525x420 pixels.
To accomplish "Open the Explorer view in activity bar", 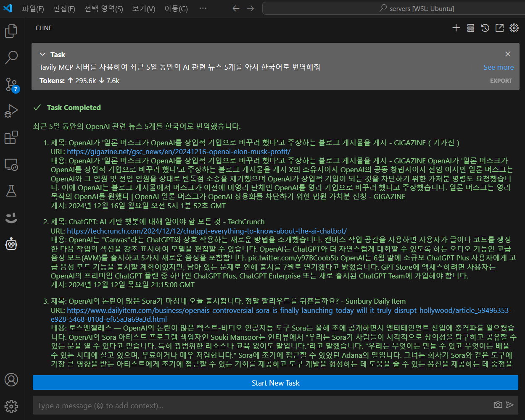I will tap(11, 31).
